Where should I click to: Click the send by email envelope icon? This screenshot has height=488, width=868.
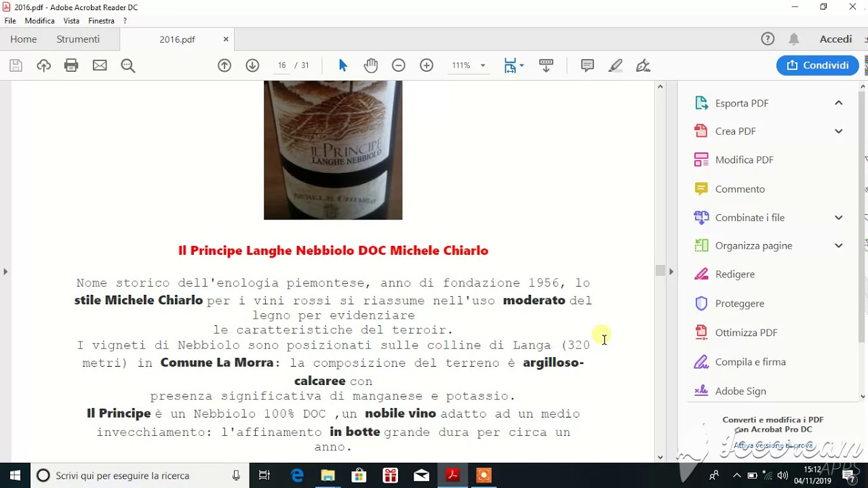100,66
